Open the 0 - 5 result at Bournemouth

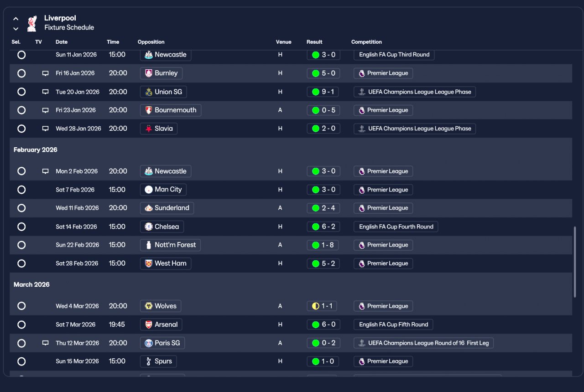(x=323, y=110)
